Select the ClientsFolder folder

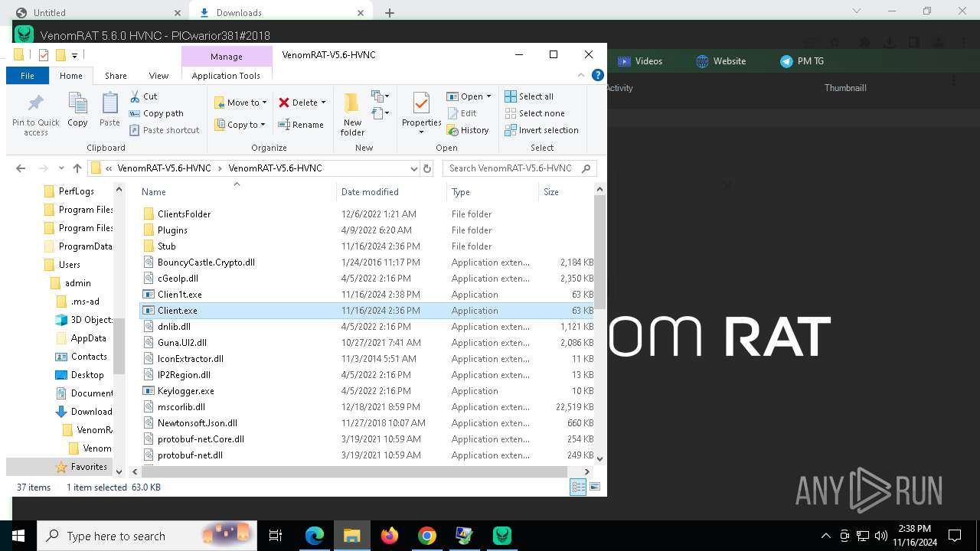click(184, 214)
